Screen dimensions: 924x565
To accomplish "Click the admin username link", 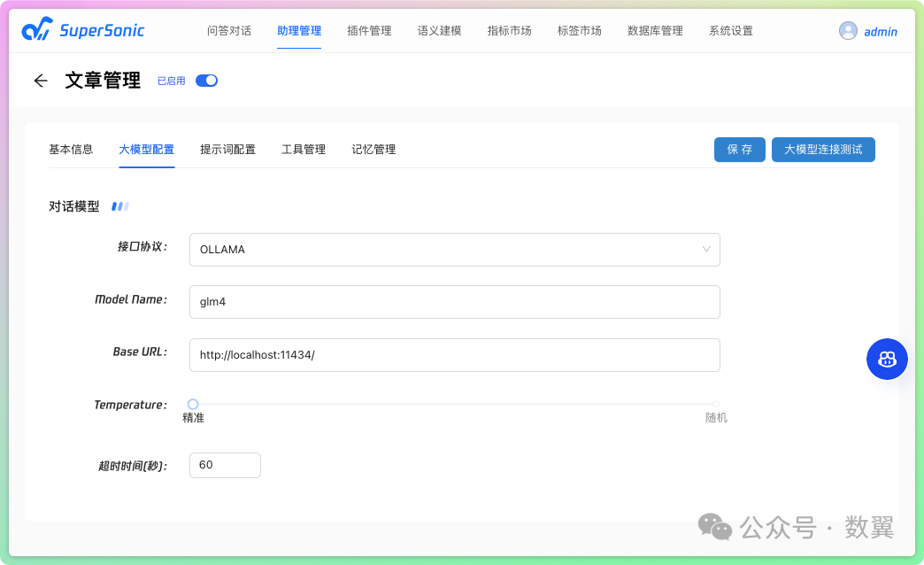I will (881, 32).
